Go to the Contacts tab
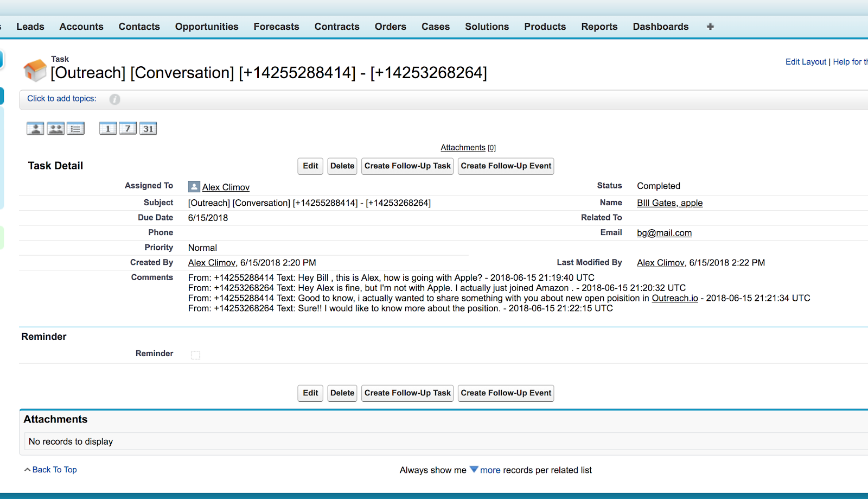This screenshot has height=499, width=868. click(x=139, y=27)
